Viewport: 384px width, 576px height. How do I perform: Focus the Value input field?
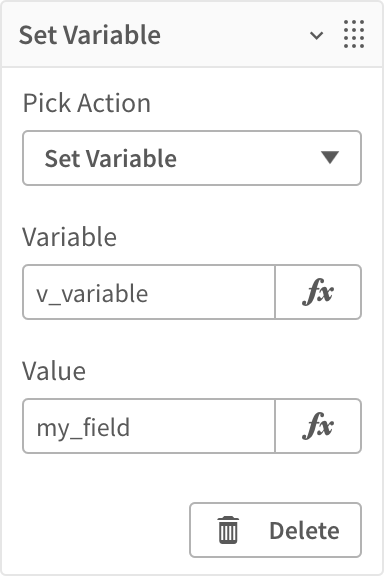coord(149,426)
